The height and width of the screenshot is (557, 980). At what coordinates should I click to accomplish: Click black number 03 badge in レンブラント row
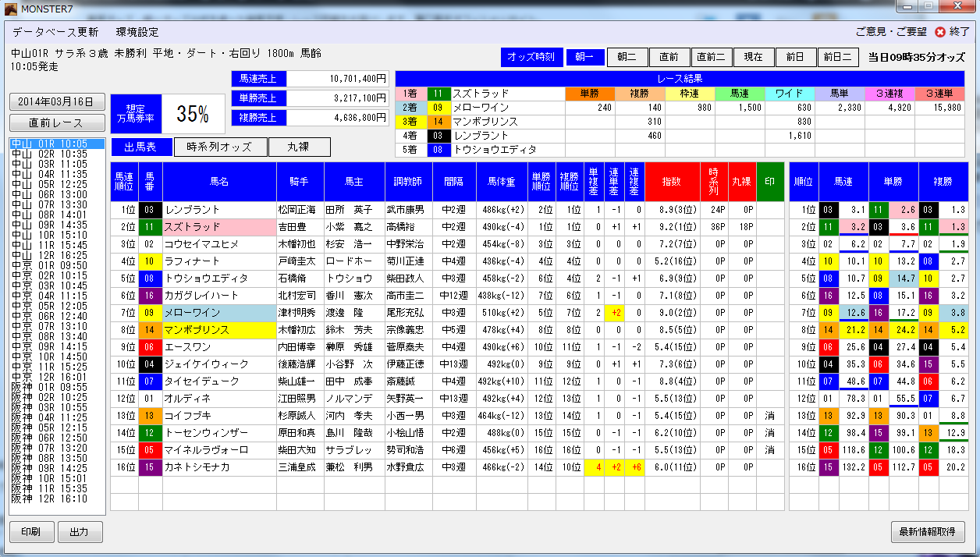pos(151,210)
